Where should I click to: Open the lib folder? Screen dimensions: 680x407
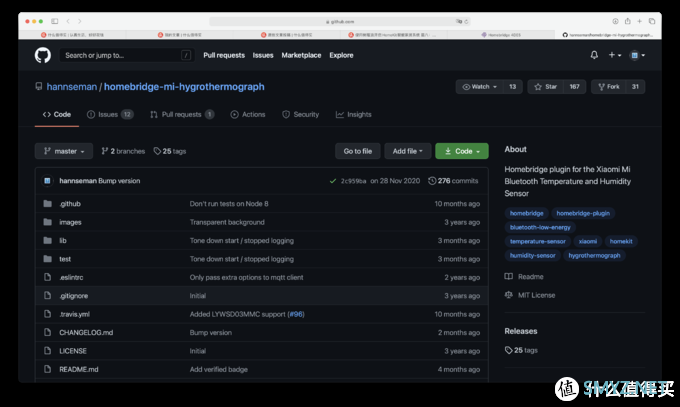point(63,240)
